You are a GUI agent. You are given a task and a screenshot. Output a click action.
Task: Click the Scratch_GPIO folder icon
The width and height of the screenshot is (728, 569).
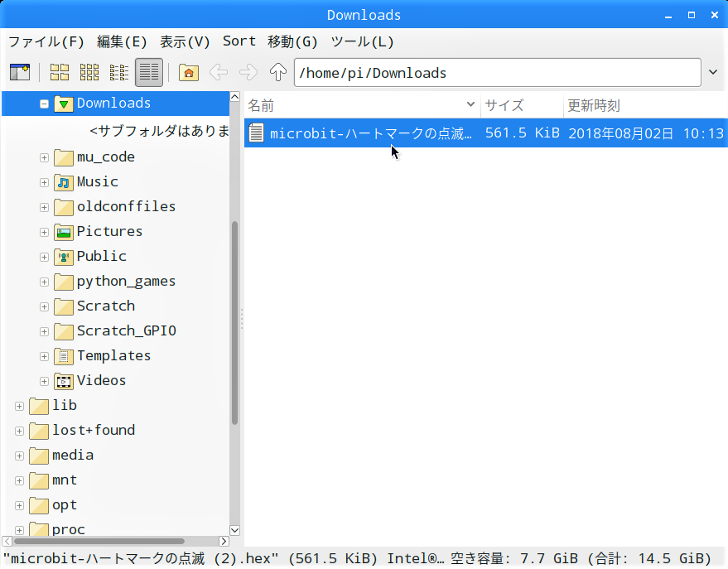pos(64,332)
